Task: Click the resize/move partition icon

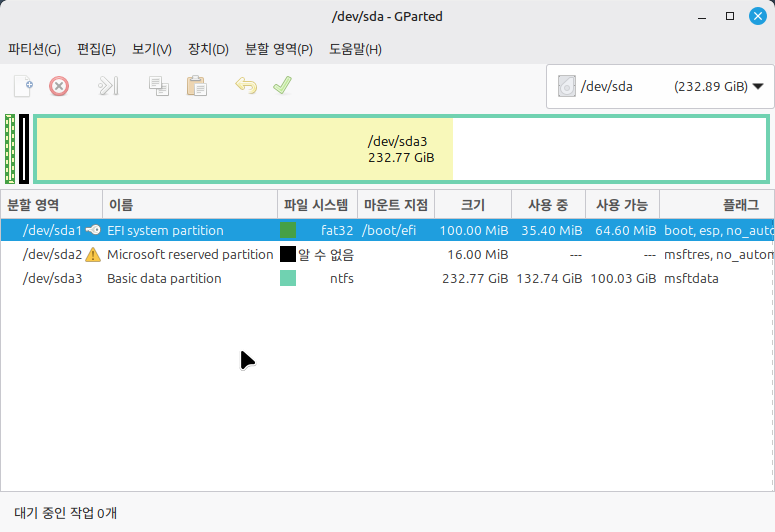Action: click(108, 86)
